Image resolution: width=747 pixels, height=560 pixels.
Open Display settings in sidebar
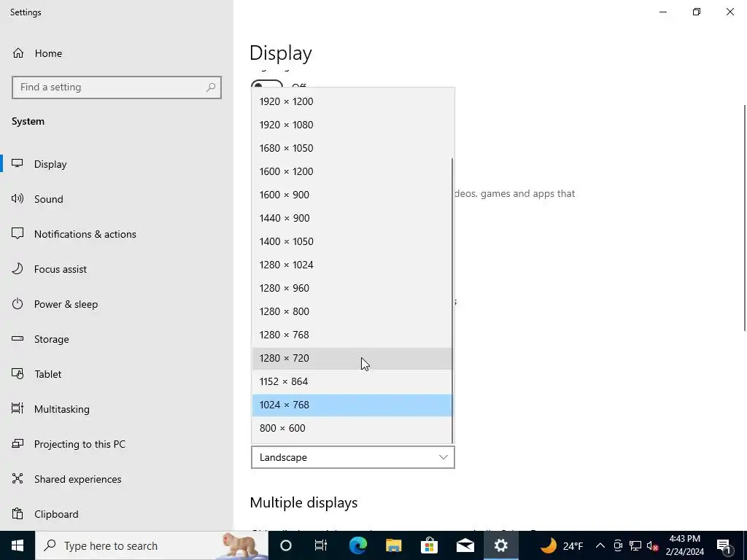click(117, 164)
